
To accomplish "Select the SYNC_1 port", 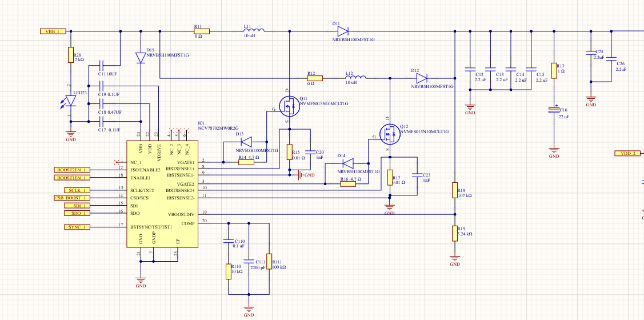I will (77, 227).
